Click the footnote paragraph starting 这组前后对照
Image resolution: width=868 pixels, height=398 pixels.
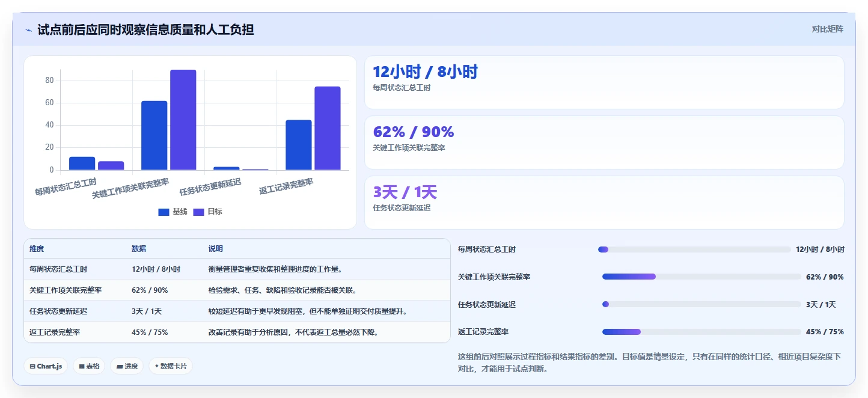coord(650,363)
